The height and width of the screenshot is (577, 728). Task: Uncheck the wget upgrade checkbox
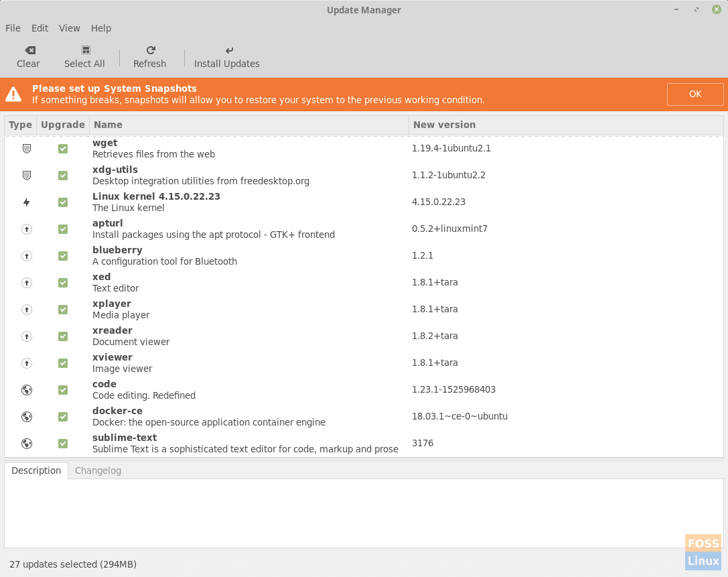63,149
